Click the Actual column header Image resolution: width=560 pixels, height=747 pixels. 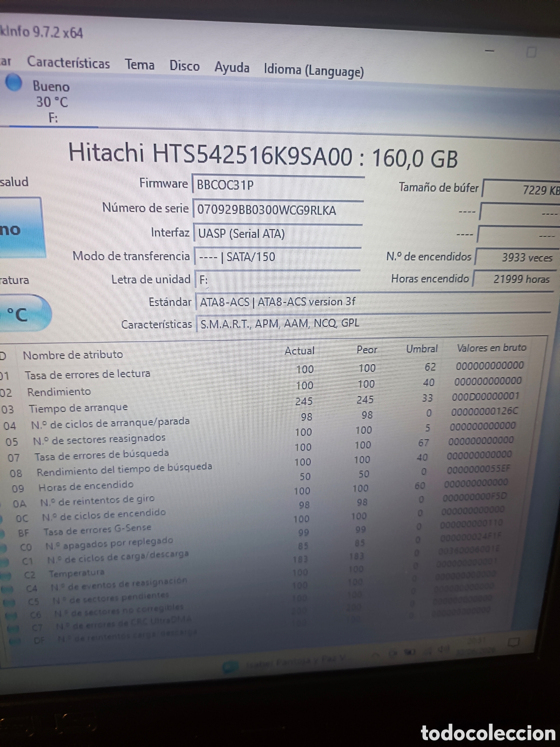coord(300,351)
